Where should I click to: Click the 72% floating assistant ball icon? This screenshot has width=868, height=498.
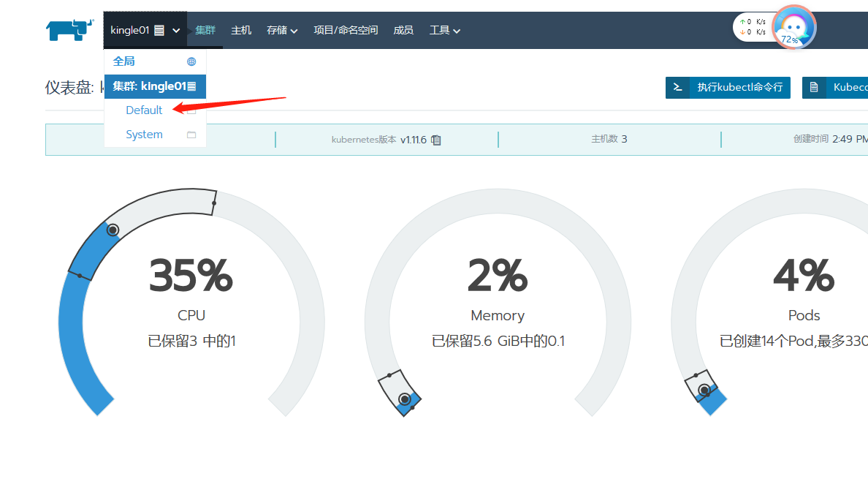pos(794,27)
